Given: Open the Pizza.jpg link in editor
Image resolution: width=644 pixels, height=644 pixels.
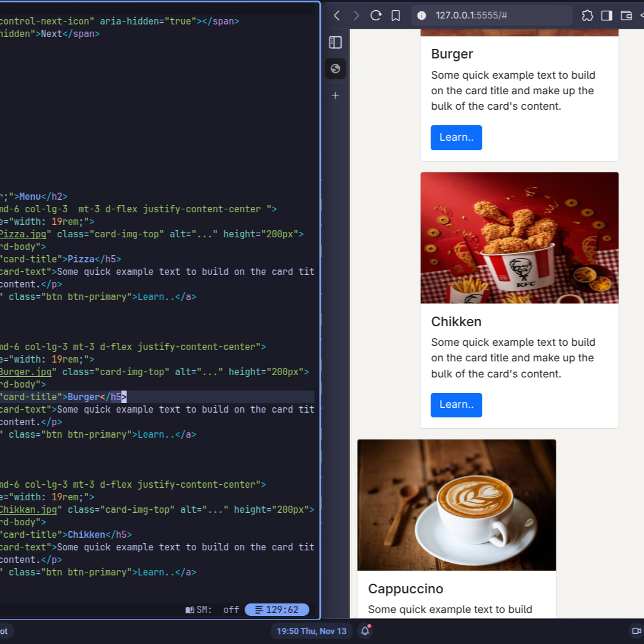Looking at the screenshot, I should (x=23, y=234).
